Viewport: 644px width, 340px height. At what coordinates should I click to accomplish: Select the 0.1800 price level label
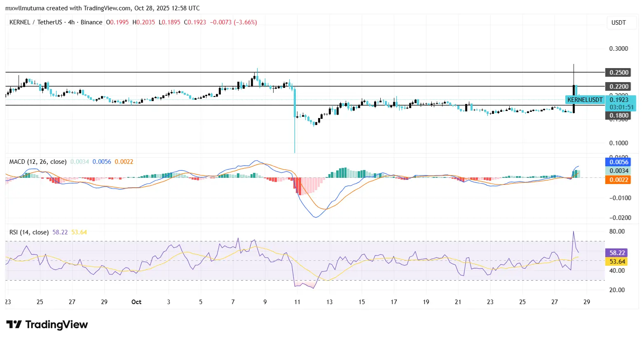click(618, 116)
